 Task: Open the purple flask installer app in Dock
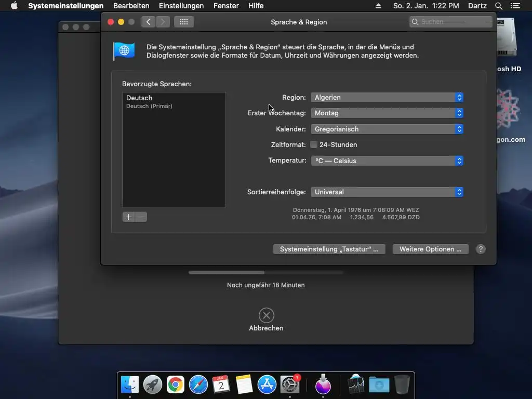pyautogui.click(x=323, y=384)
